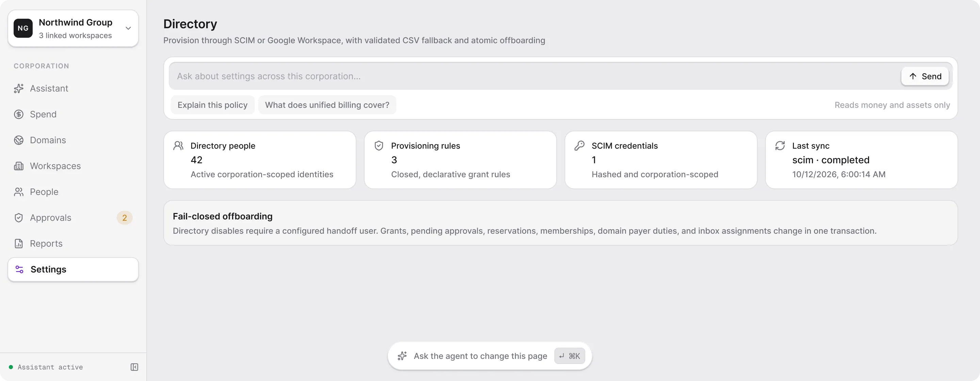Open the Approvals section
The width and height of the screenshot is (980, 381).
73,218
